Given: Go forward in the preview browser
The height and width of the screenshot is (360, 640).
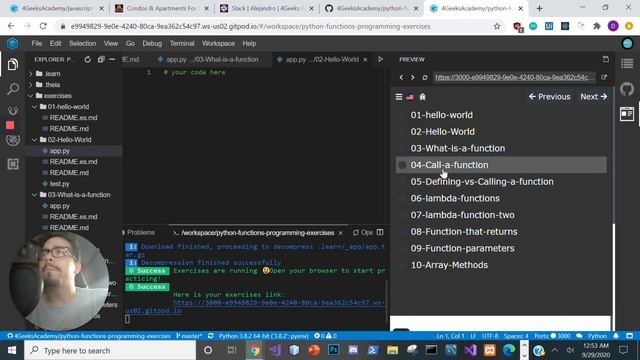Looking at the screenshot, I should click(x=413, y=77).
